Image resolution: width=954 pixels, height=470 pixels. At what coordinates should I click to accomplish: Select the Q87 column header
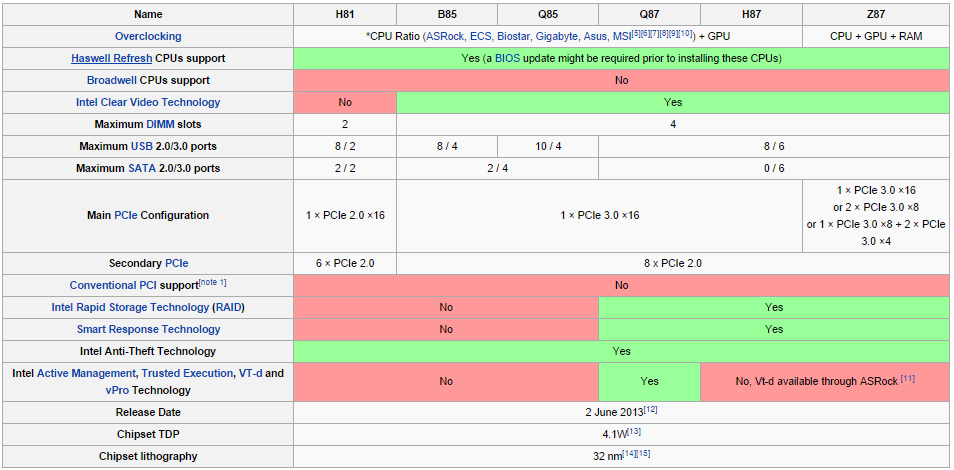pos(649,14)
